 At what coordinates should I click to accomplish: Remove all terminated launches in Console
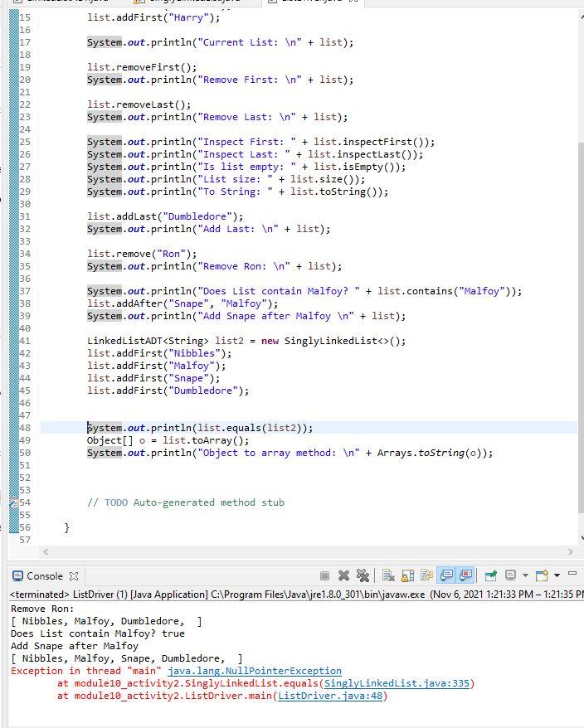363,575
